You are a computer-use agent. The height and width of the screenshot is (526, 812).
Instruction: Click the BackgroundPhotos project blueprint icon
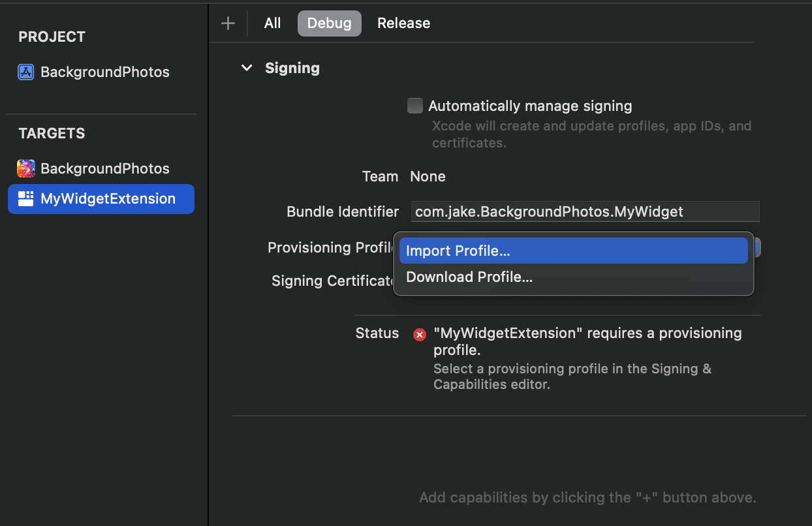click(26, 72)
